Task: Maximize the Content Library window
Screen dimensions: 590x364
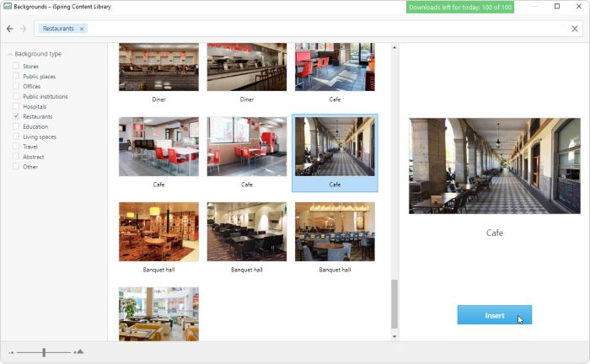Action: pos(557,7)
